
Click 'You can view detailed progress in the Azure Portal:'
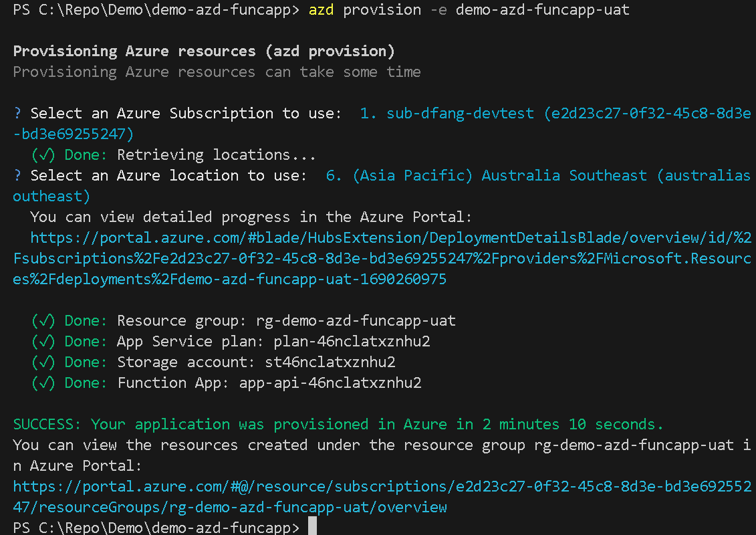[251, 217]
